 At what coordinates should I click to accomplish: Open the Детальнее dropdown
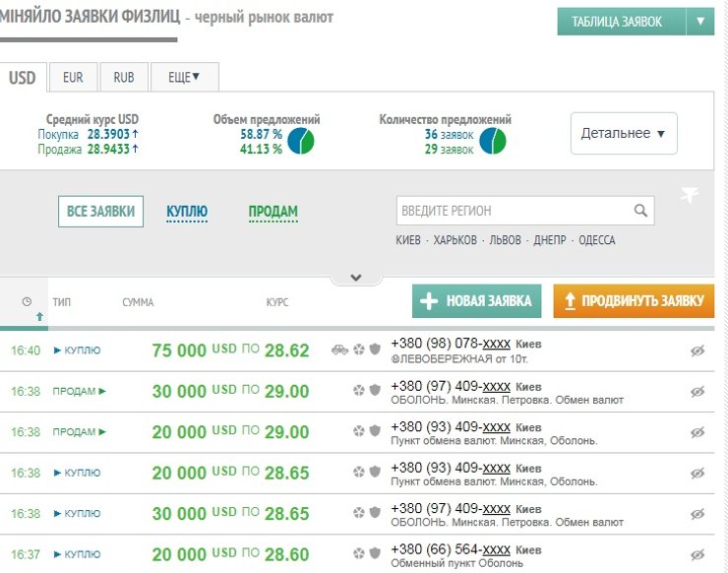624,133
